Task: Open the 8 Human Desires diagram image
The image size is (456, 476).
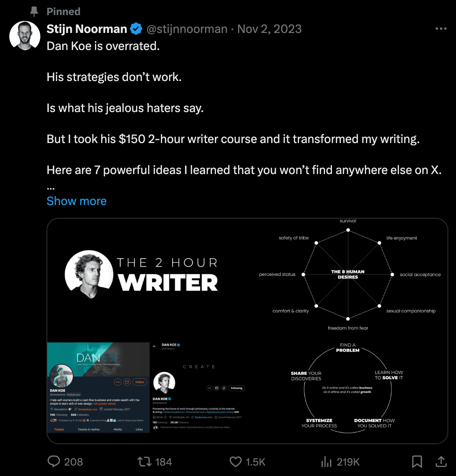Action: pos(348,274)
